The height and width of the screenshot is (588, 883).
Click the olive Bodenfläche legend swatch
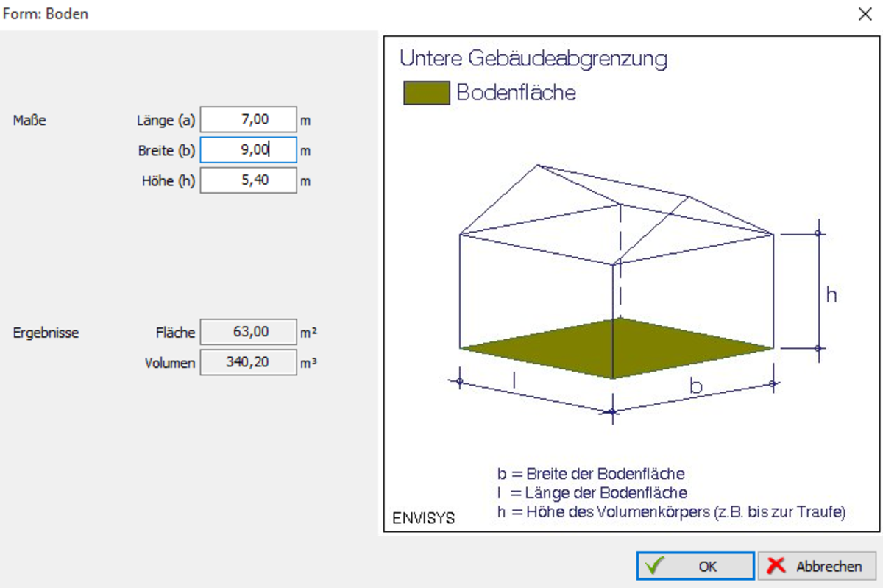[426, 93]
